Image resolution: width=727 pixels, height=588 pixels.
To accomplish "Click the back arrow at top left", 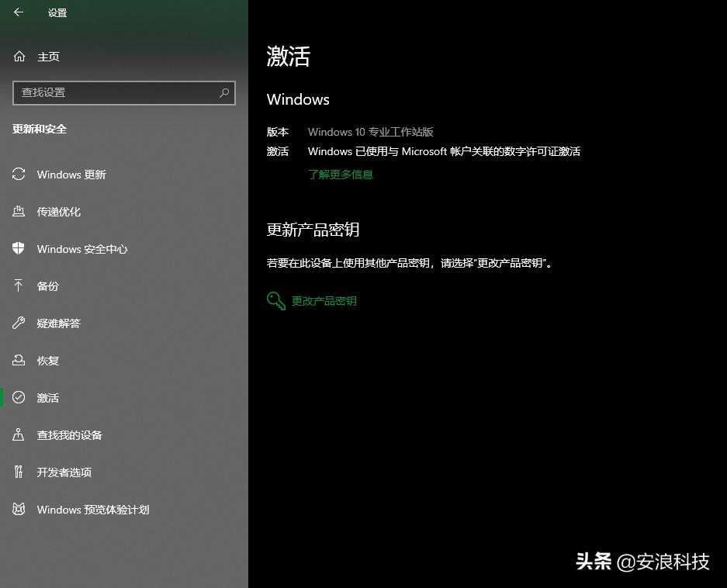I will coord(17,12).
